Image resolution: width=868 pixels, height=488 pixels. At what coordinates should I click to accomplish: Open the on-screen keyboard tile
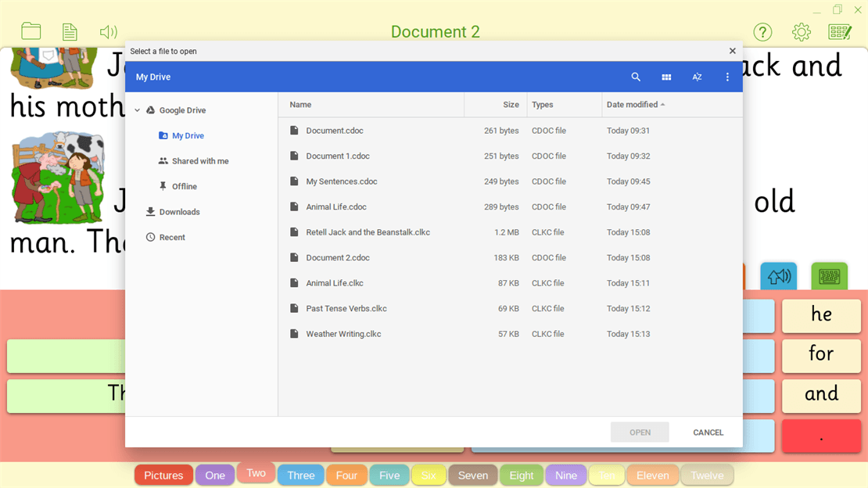pyautogui.click(x=829, y=276)
